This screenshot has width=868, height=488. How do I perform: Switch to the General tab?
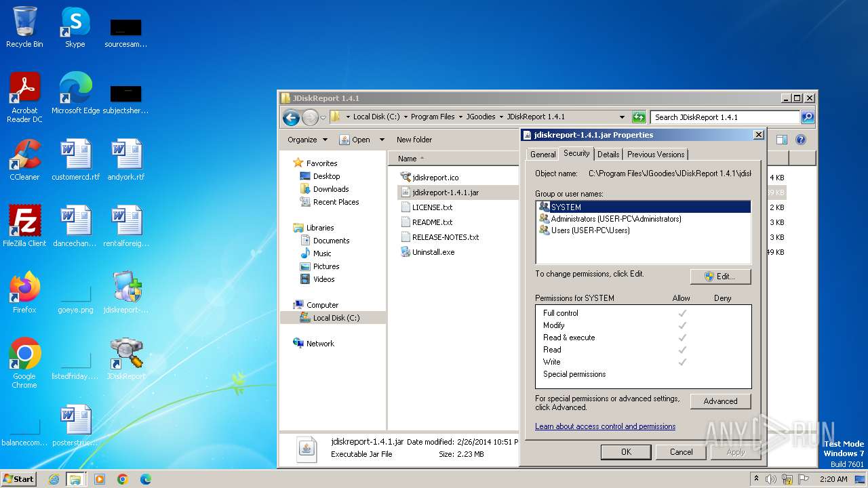[543, 155]
